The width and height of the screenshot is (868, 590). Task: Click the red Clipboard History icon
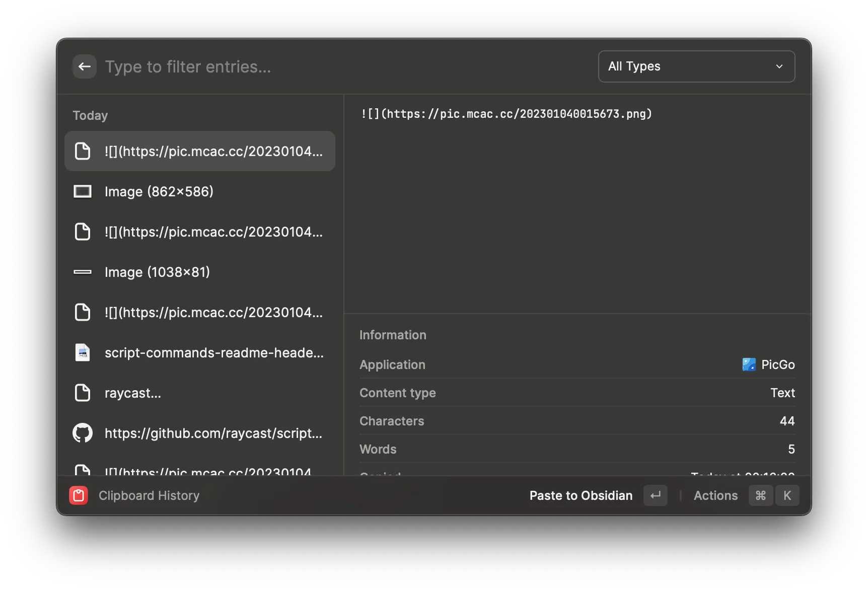tap(79, 495)
